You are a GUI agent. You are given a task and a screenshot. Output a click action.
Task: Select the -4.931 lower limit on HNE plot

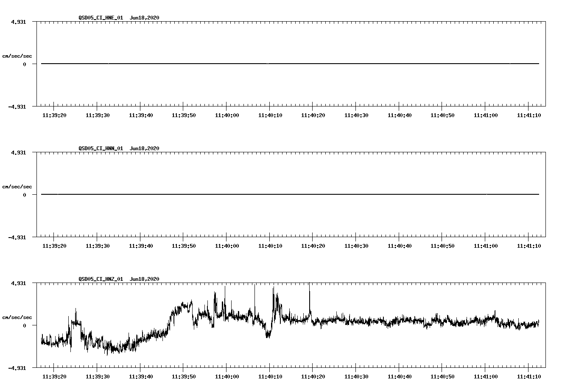17,107
